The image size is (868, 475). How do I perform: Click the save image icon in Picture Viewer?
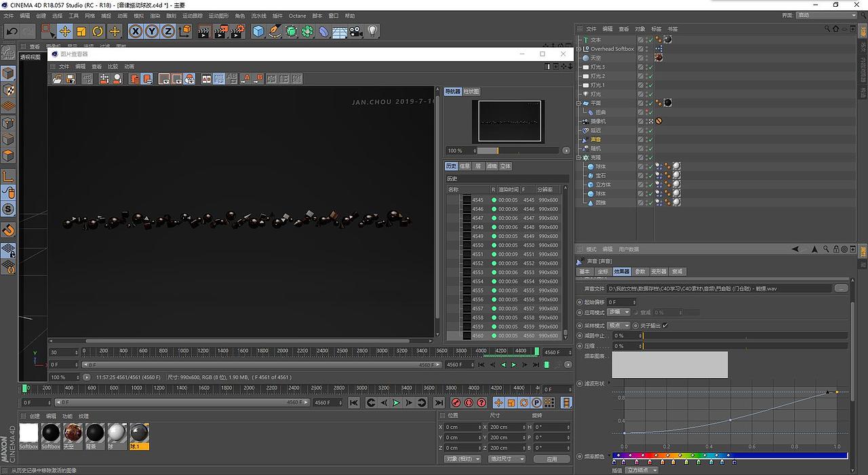70,79
